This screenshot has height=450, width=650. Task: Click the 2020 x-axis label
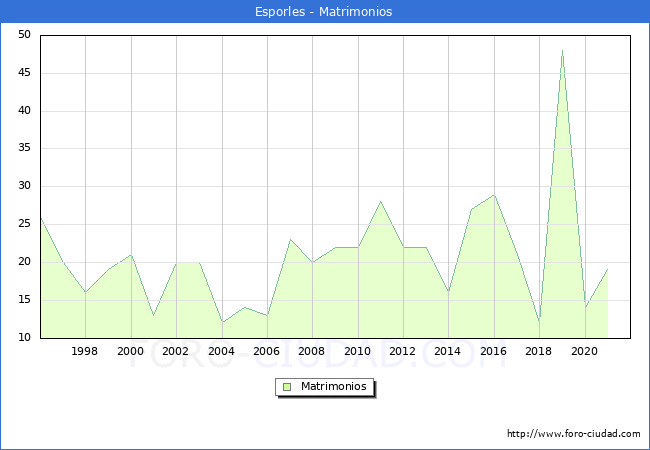584,351
